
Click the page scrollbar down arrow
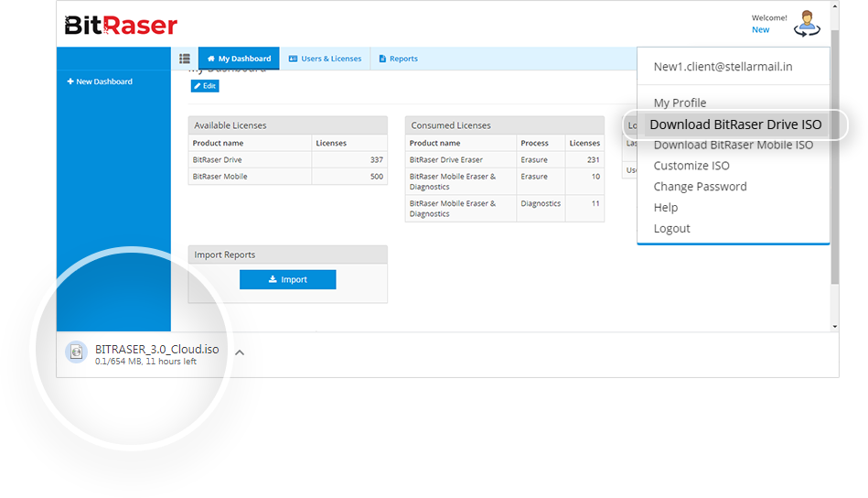(x=835, y=327)
